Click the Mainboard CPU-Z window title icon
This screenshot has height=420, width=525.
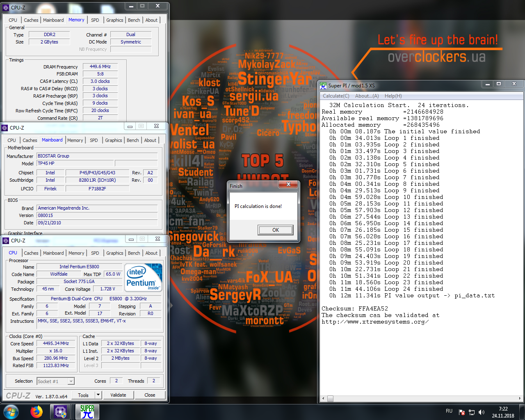(x=5, y=128)
